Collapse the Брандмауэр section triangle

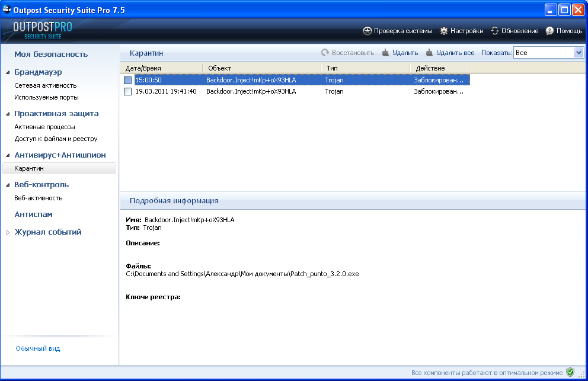click(x=8, y=72)
